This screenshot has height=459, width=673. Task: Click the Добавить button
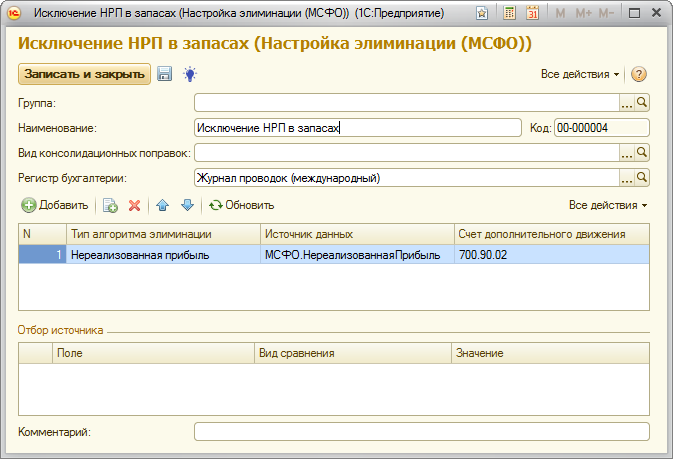point(55,205)
